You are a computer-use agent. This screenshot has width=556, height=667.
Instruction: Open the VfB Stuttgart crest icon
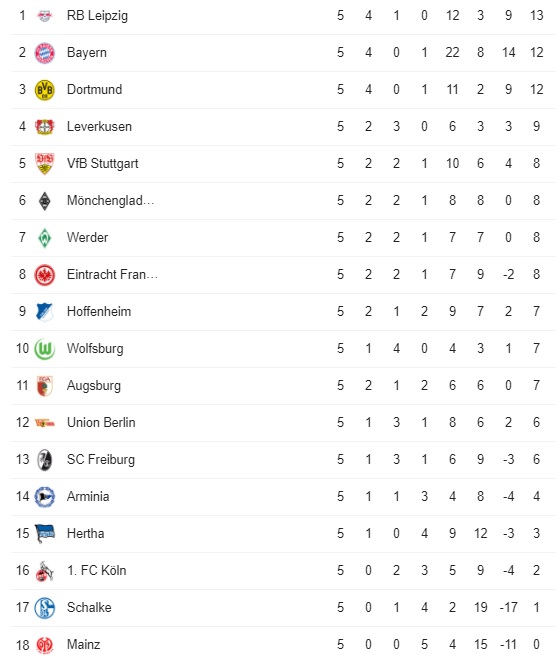pyautogui.click(x=45, y=164)
